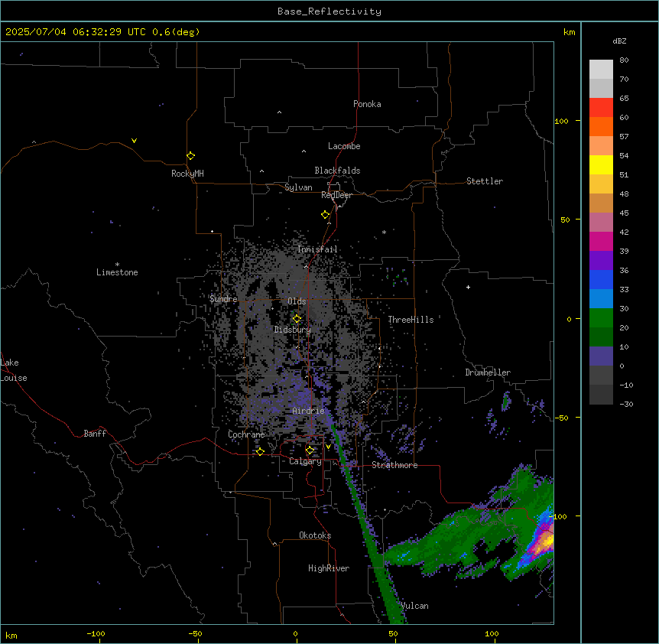Select the magenta 42 dBZ legend swatch

pos(601,241)
